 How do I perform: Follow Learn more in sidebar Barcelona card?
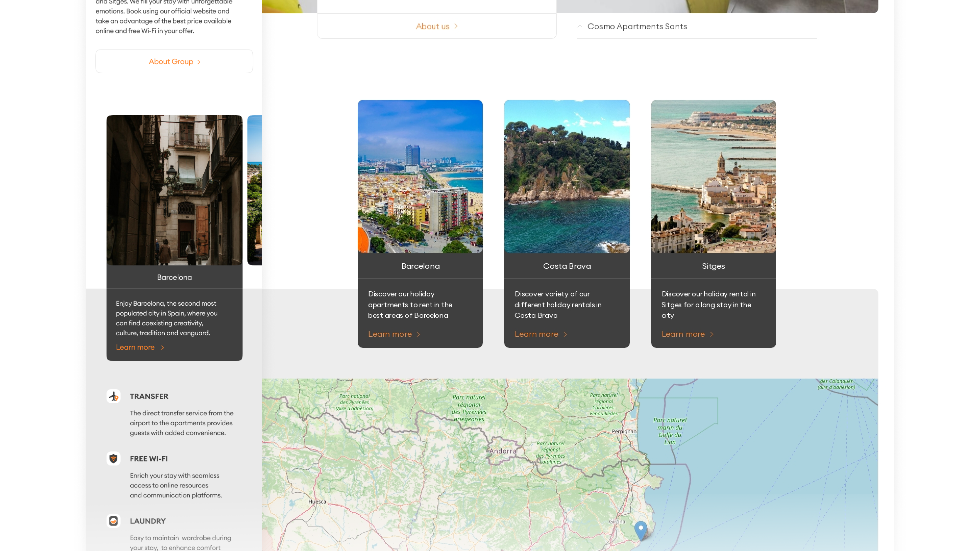tap(135, 347)
